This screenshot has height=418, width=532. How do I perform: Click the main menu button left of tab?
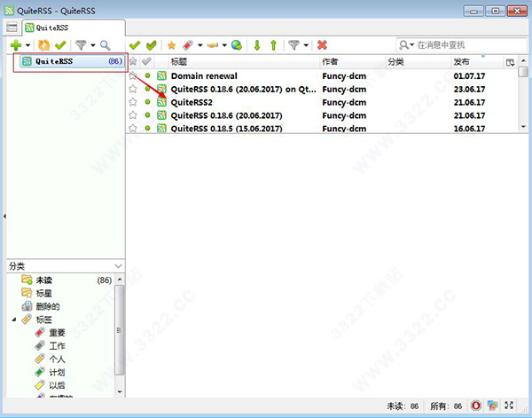pos(12,28)
